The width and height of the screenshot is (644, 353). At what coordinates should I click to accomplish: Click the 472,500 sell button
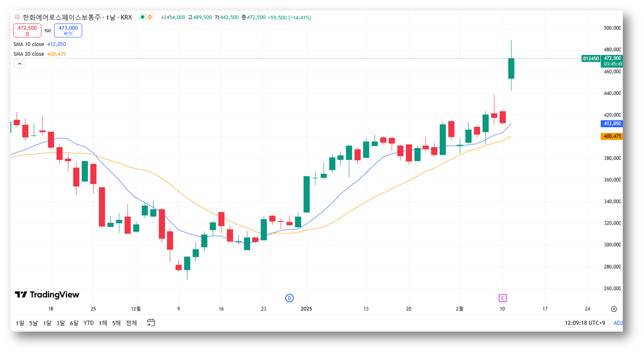coord(27,30)
